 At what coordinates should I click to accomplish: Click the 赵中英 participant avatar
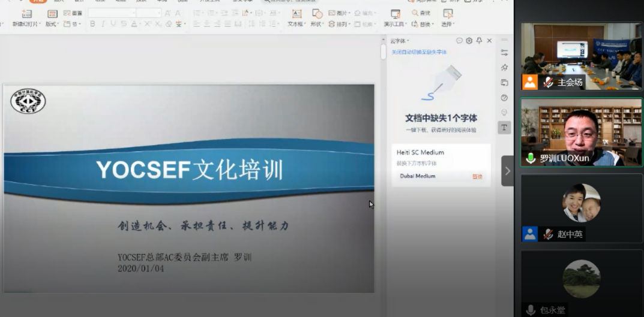tap(581, 203)
